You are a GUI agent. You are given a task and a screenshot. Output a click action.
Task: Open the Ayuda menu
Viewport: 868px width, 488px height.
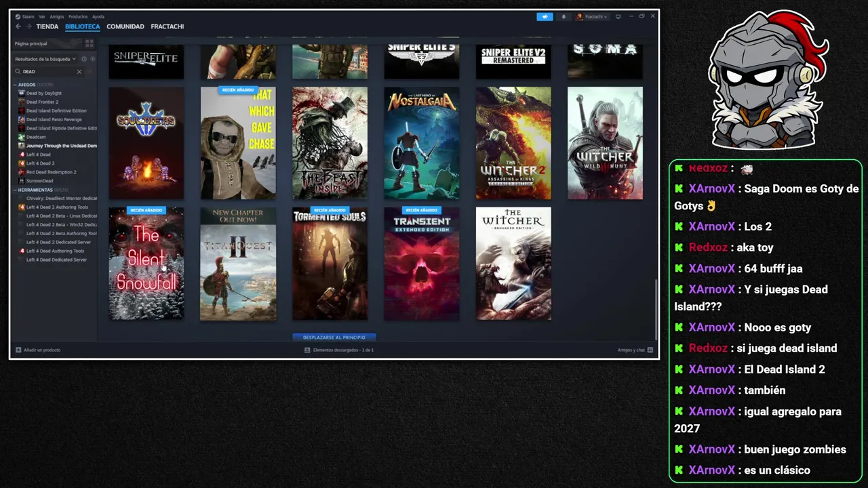click(x=98, y=16)
